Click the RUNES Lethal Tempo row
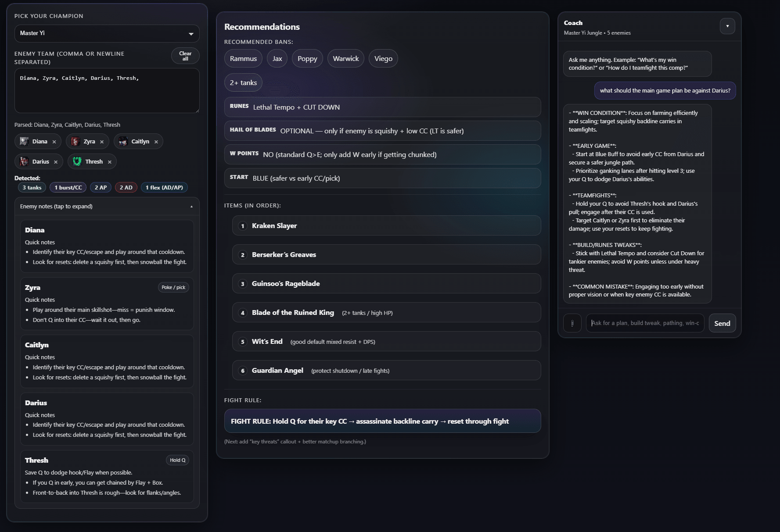This screenshot has width=780, height=532. (x=382, y=107)
